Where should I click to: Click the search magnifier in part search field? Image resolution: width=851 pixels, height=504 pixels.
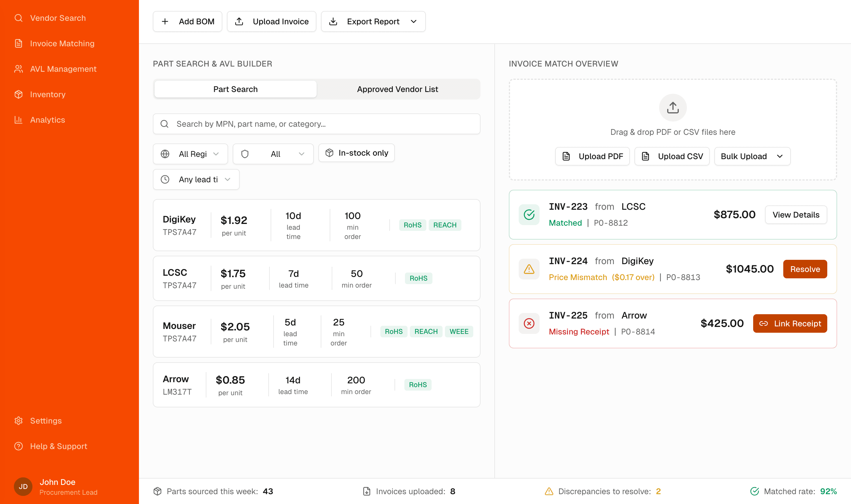[165, 124]
